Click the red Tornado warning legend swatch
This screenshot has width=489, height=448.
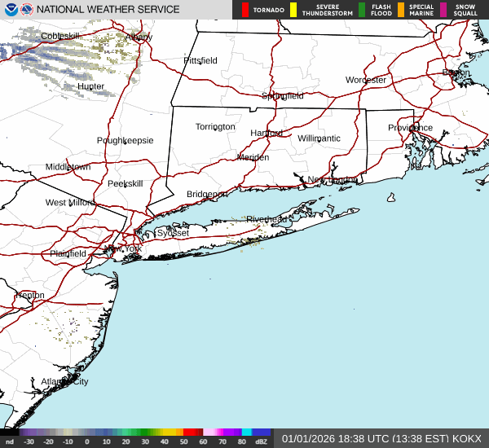(x=245, y=10)
